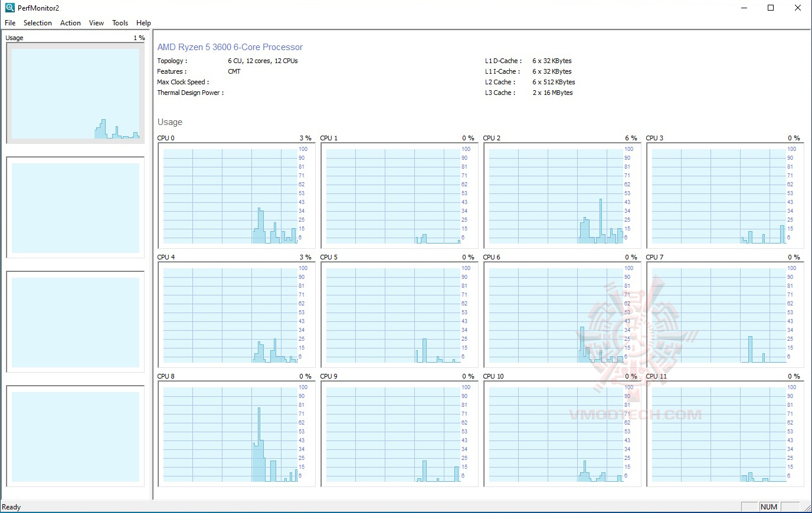Viewport: 812px width, 513px height.
Task: Open the View menu
Action: [x=96, y=23]
